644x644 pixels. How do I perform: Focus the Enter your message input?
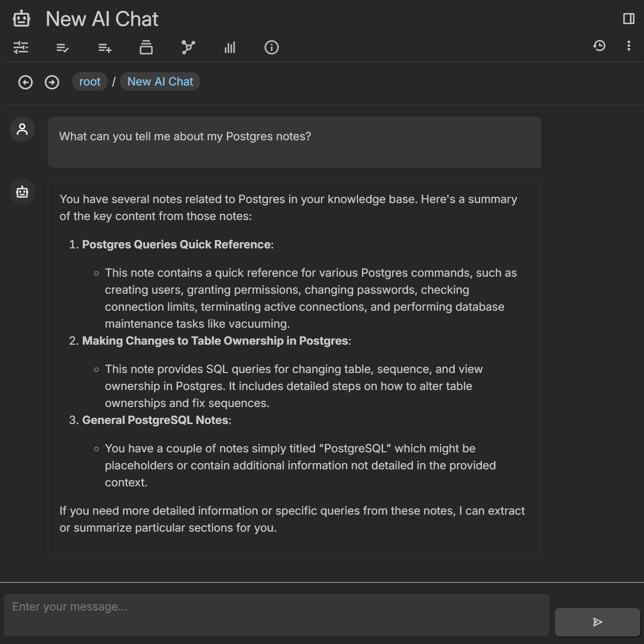[276, 615]
